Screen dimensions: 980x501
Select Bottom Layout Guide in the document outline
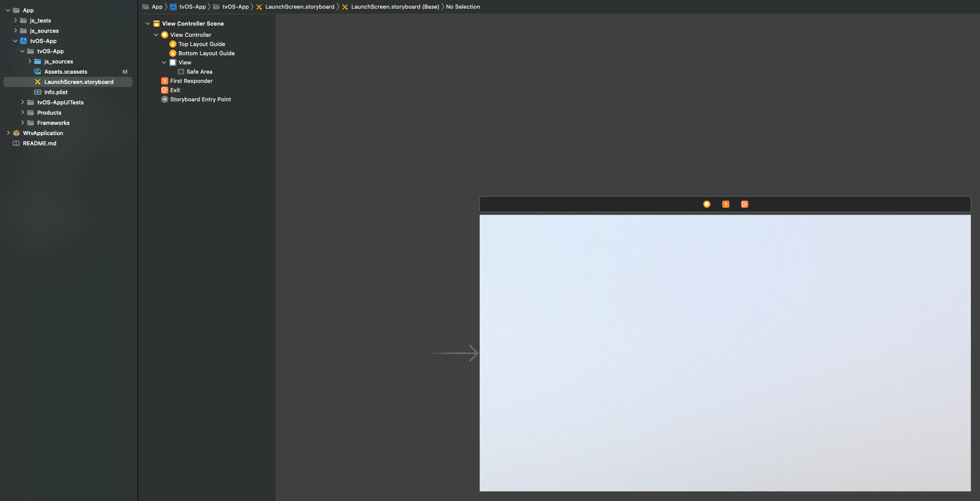coord(206,53)
